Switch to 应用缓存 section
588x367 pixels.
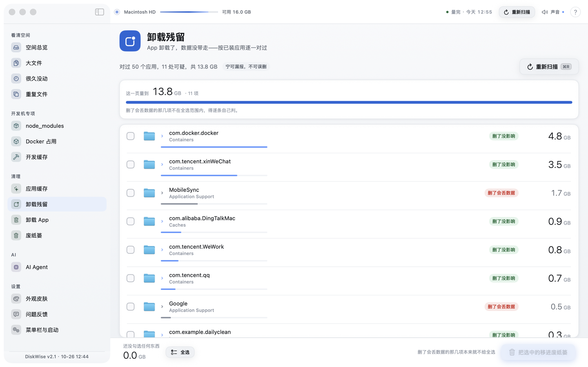tap(57, 189)
